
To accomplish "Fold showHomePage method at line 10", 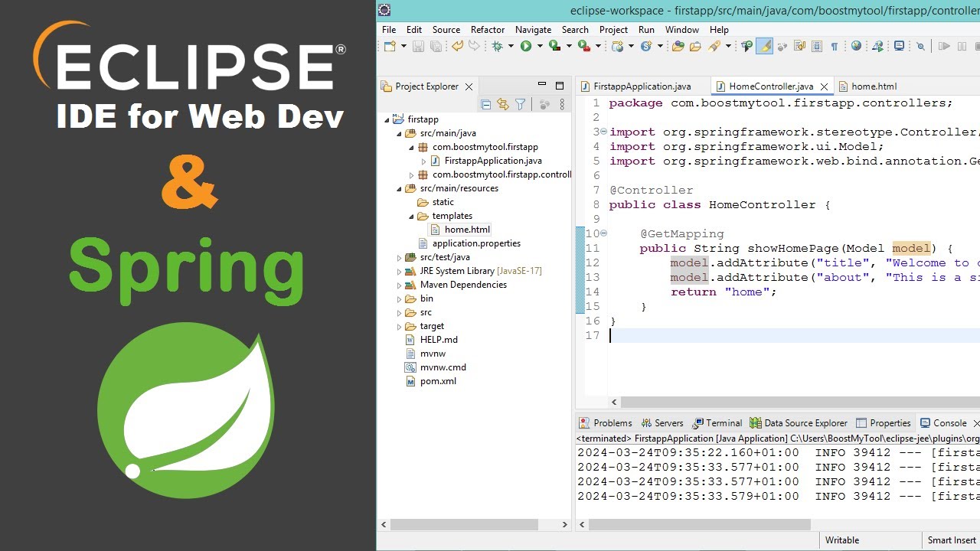I will (x=603, y=233).
